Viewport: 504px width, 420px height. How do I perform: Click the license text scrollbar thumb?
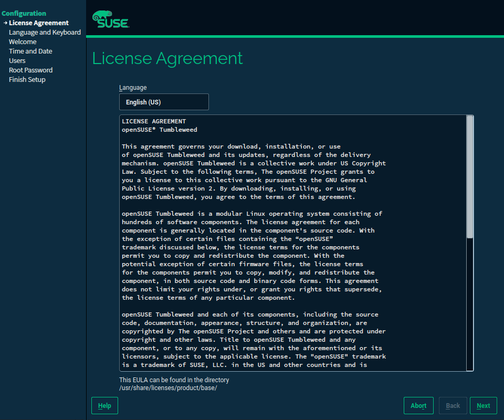pos(470,177)
